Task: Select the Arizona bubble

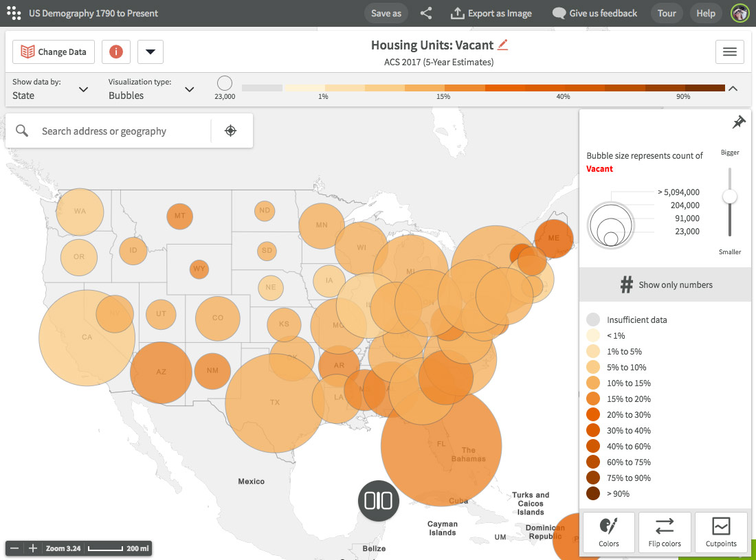Action: point(161,372)
